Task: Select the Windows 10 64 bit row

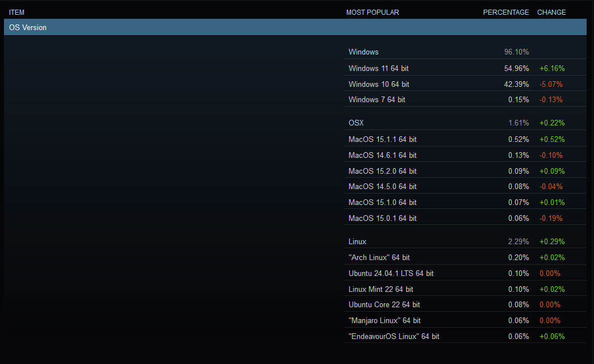Action: [465, 84]
